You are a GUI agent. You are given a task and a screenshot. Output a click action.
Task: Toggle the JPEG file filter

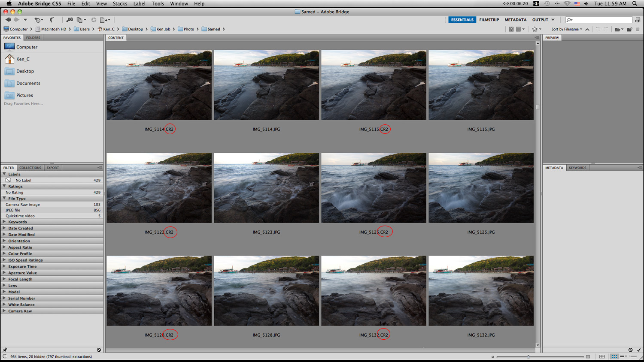point(13,210)
